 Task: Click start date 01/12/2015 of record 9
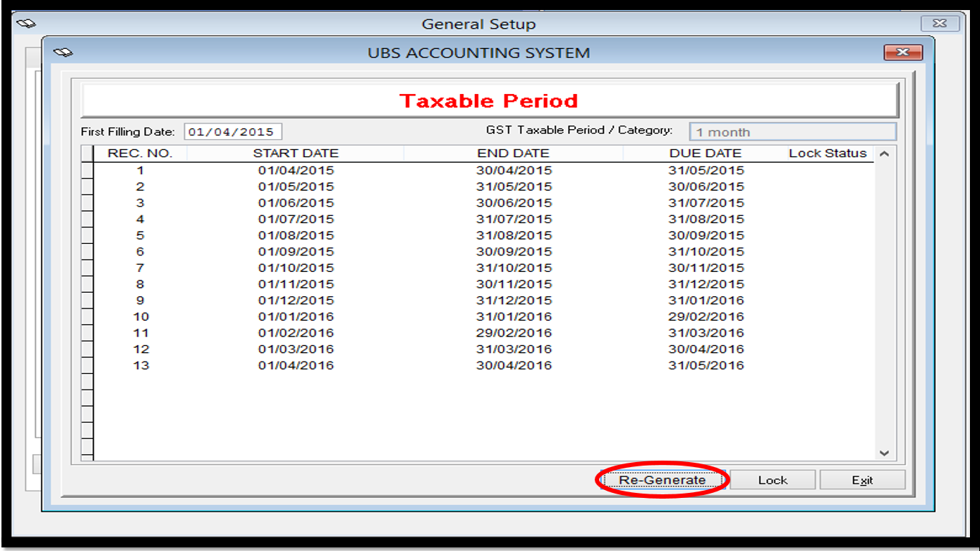(296, 301)
